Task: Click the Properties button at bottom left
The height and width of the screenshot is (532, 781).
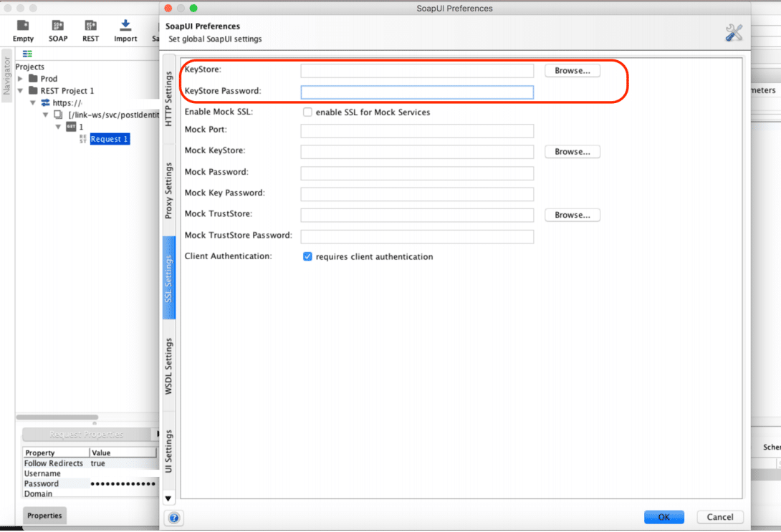Action: pos(44,516)
